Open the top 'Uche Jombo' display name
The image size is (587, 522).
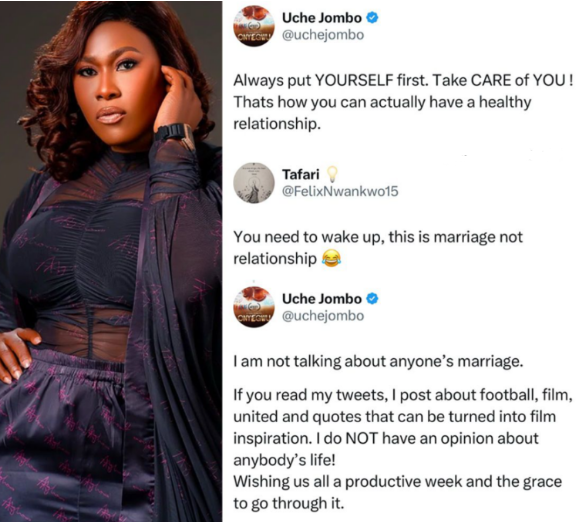click(x=322, y=18)
